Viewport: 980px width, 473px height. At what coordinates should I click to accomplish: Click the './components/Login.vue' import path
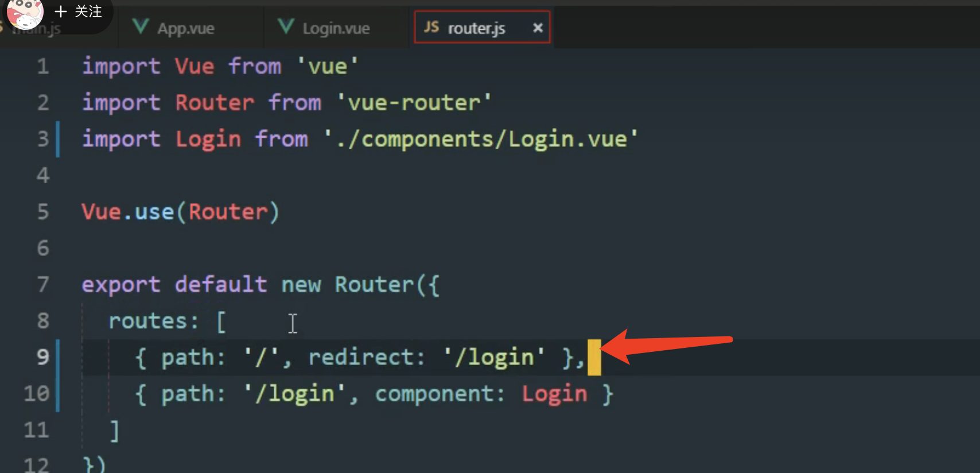pos(481,139)
